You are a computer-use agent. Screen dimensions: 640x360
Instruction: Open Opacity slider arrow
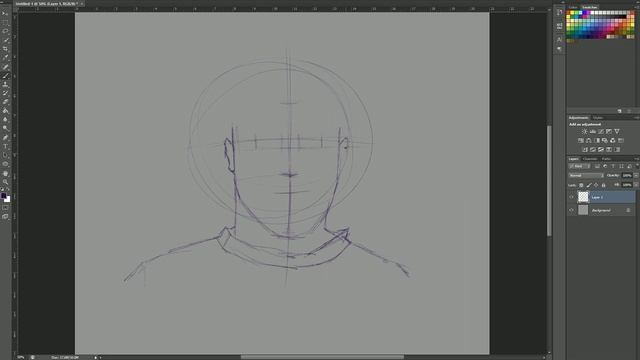tap(636, 176)
